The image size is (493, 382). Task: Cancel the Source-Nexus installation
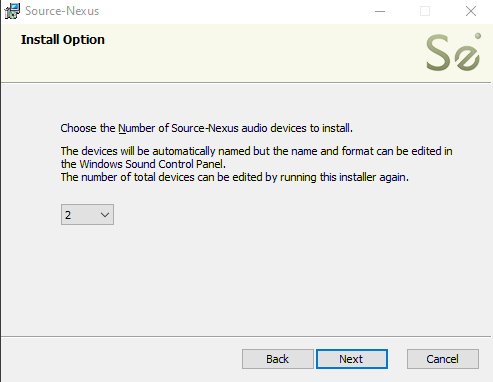443,359
